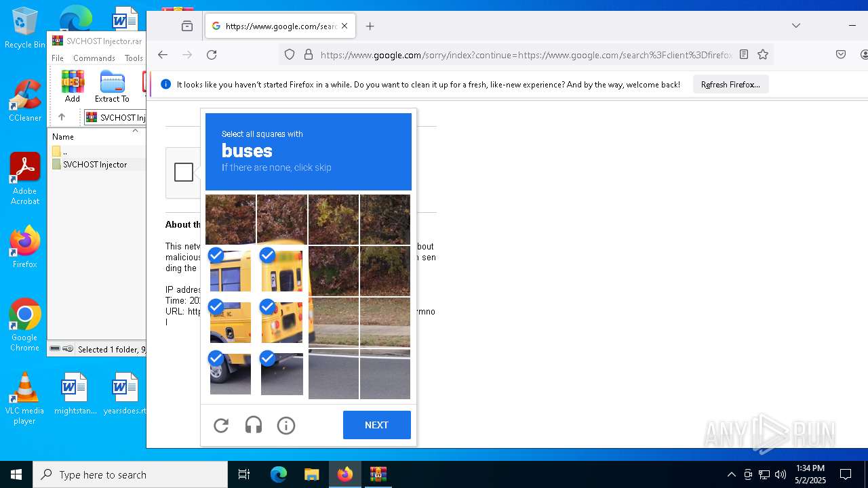Click the Refresh Firefox button
The width and height of the screenshot is (868, 488).
click(730, 85)
